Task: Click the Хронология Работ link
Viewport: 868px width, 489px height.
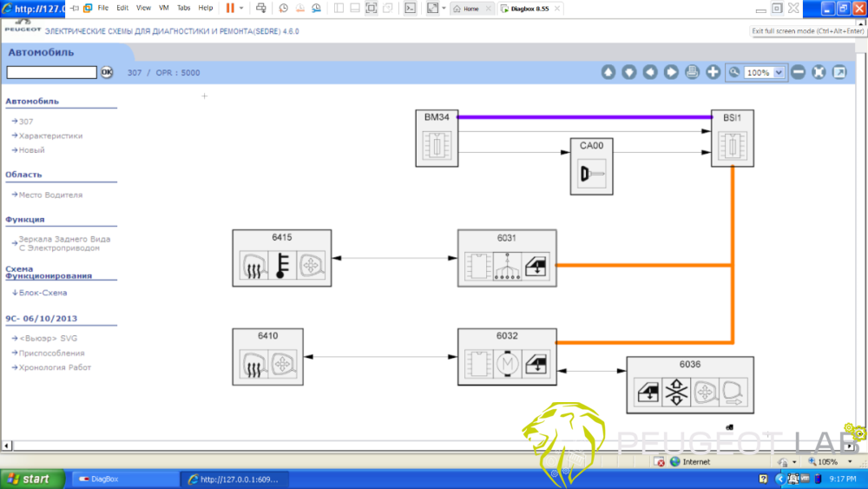Action: coord(55,367)
